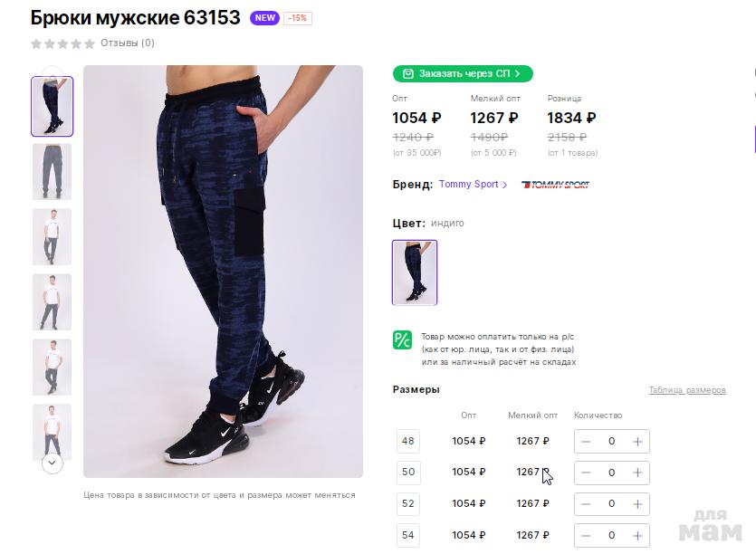
Task: Select size 50 box
Action: click(x=408, y=473)
